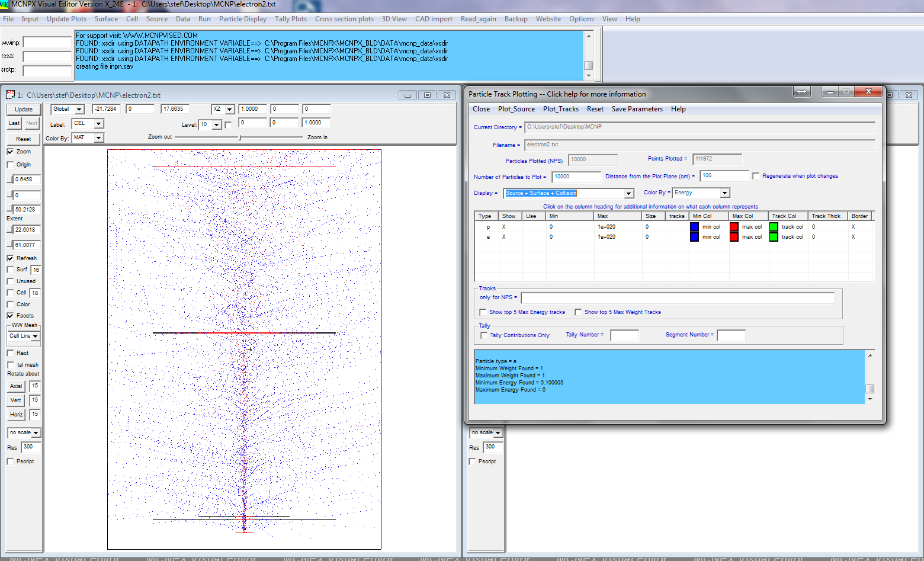Click the small adjuster button beside Extent 22.6018

click(x=10, y=230)
